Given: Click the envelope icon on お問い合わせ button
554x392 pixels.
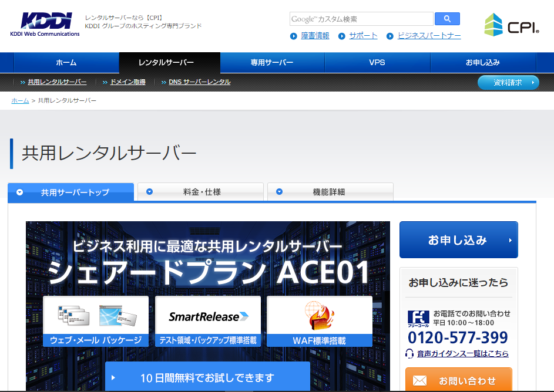Looking at the screenshot, I should (419, 381).
